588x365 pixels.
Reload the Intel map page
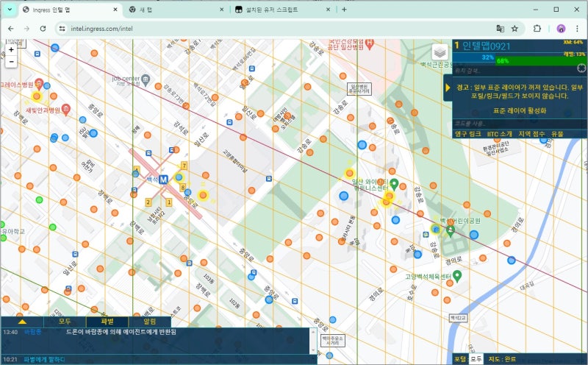click(x=43, y=29)
